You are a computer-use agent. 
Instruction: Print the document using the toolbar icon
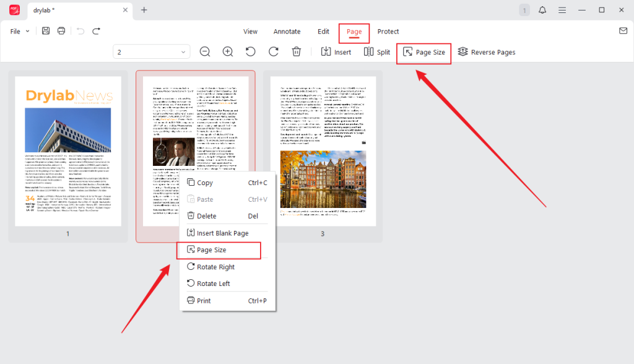point(61,30)
